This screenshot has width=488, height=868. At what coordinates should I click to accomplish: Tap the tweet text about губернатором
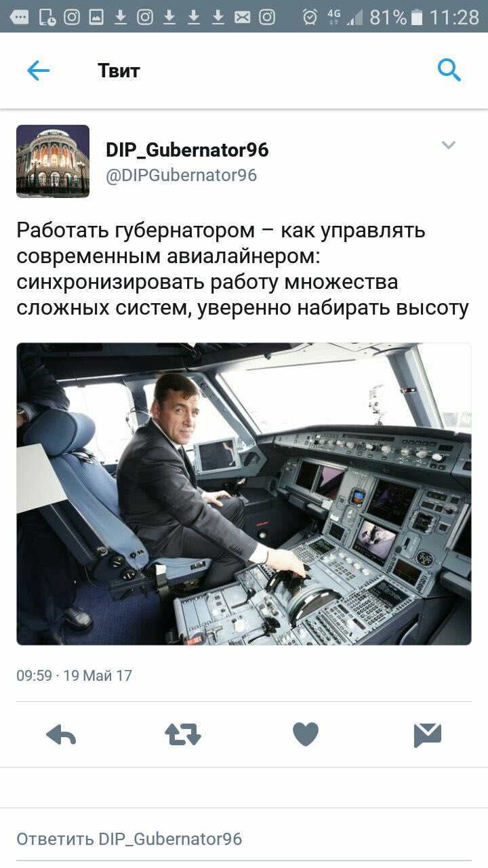[243, 269]
